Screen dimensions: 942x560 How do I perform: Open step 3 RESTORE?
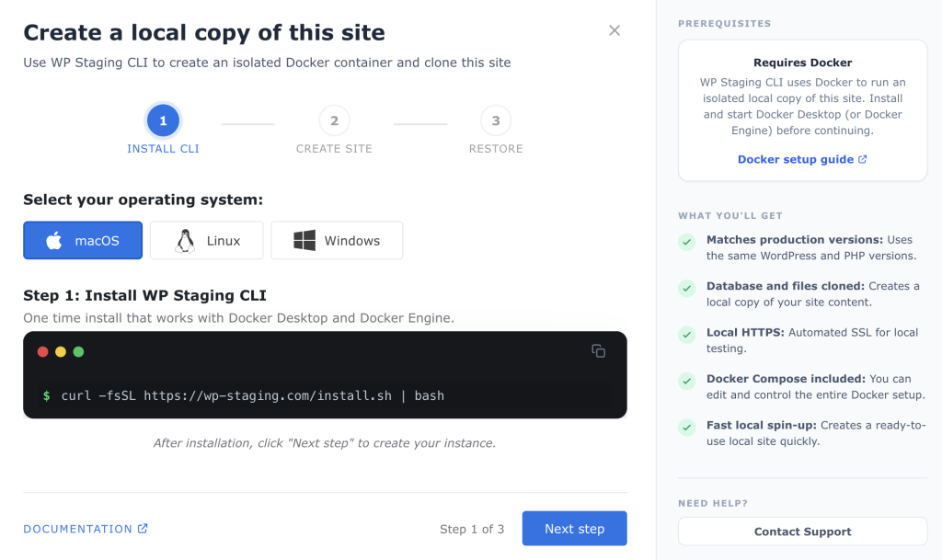(496, 120)
